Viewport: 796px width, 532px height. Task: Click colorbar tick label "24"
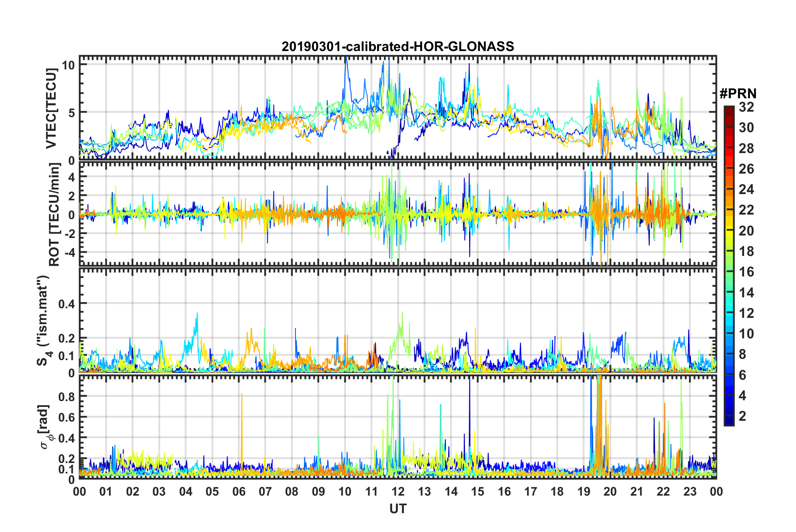(x=746, y=189)
